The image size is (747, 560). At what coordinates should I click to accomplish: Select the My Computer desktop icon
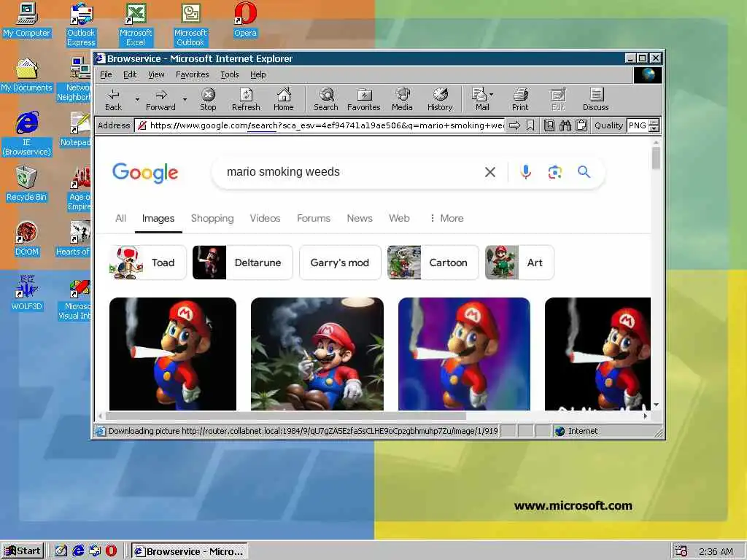(27, 20)
